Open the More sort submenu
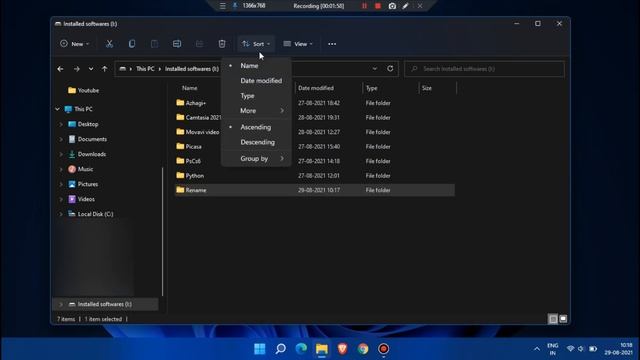This screenshot has height=360, width=640. click(256, 111)
